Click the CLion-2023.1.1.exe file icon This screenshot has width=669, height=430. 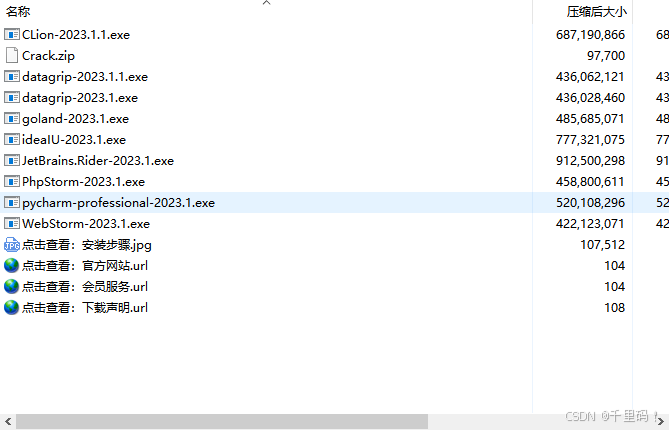[x=12, y=34]
